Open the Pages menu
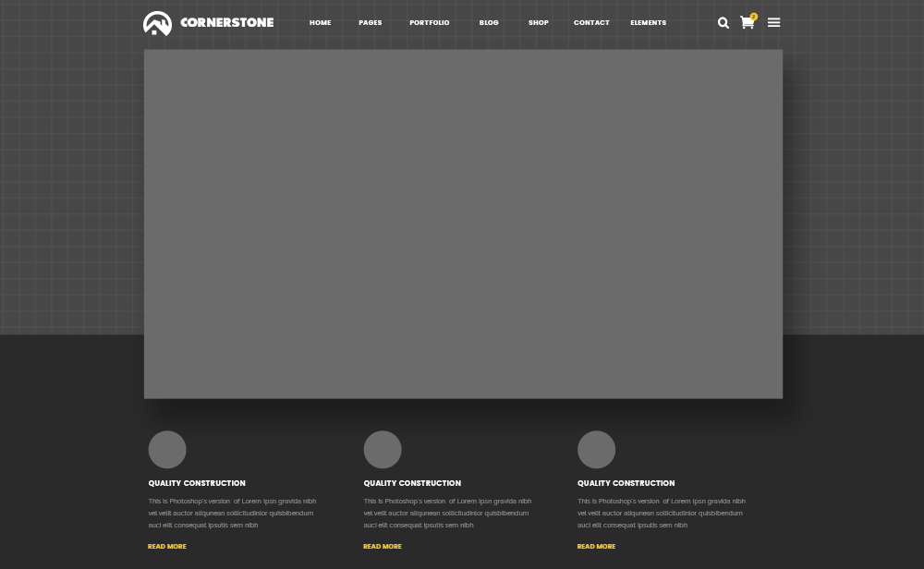924x569 pixels. coord(371,23)
